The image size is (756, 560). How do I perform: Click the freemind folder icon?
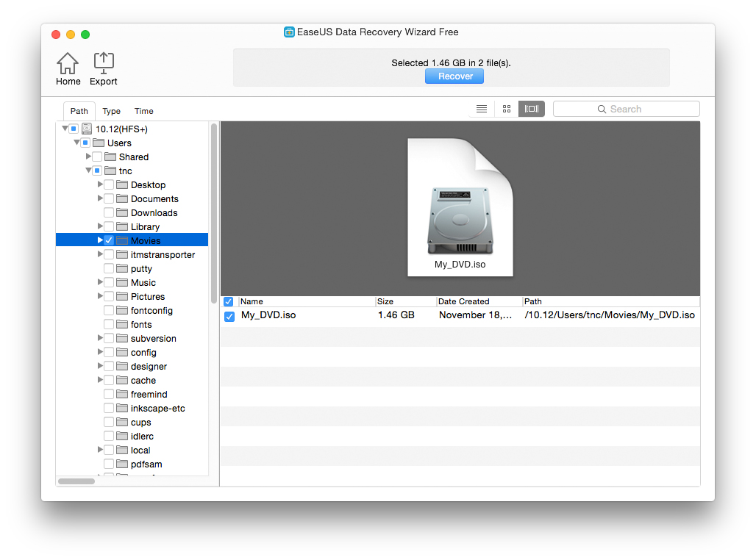pos(122,394)
